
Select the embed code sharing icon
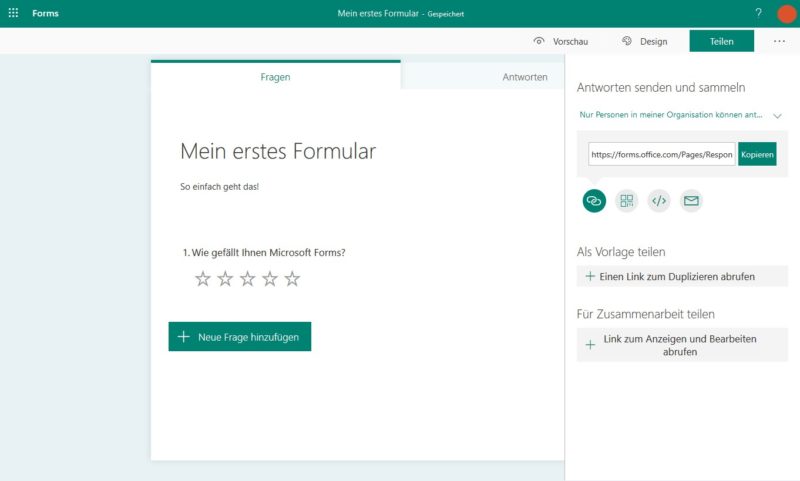tap(659, 200)
